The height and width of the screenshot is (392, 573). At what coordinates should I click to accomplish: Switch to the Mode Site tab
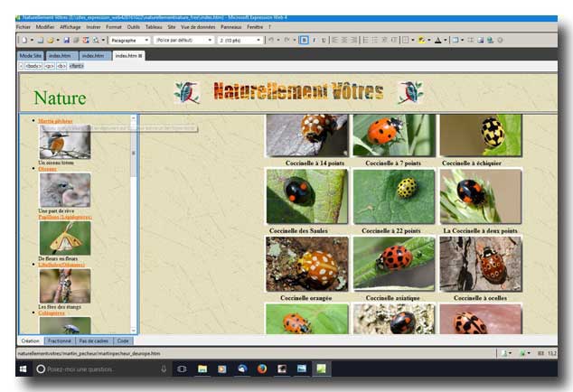click(31, 56)
